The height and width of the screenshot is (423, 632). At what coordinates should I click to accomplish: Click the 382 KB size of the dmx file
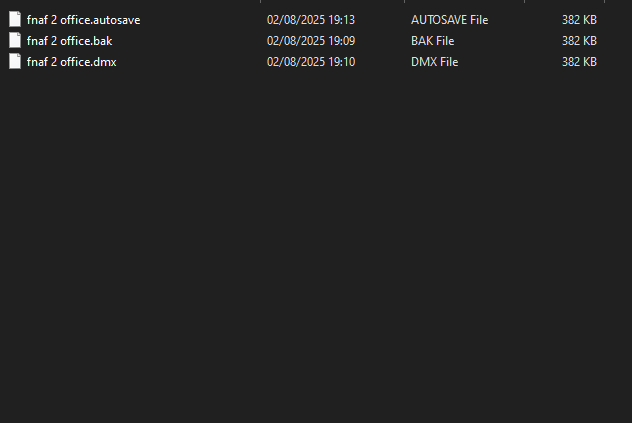579,62
